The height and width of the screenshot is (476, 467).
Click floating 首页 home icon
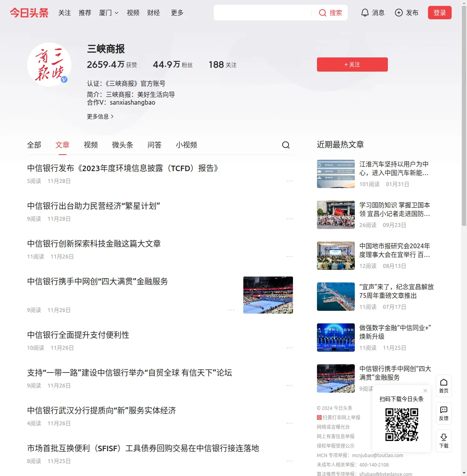coord(444,386)
